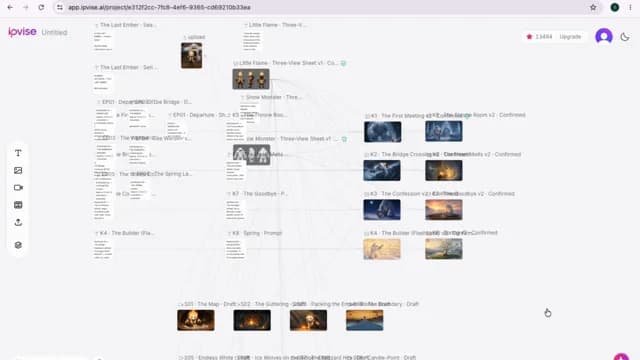The image size is (640, 360).
Task: Click second 'The Last Ember · Seri...' title
Action: pyautogui.click(x=129, y=67)
